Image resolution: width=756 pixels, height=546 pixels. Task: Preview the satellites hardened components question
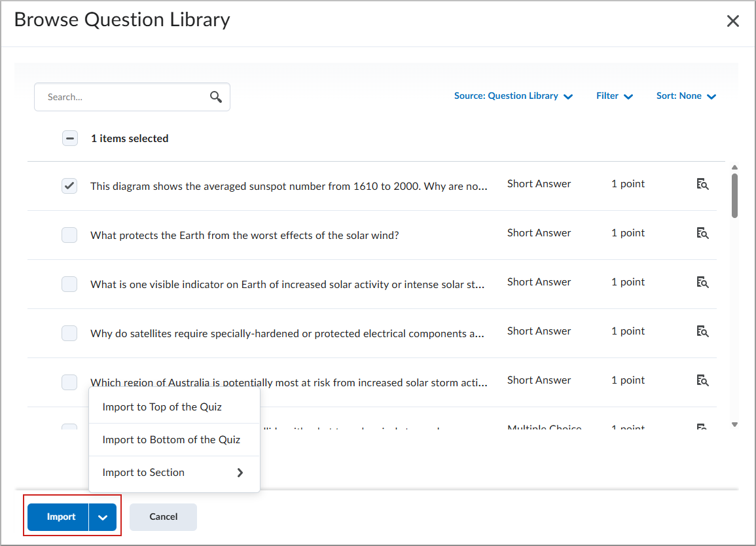(x=702, y=331)
